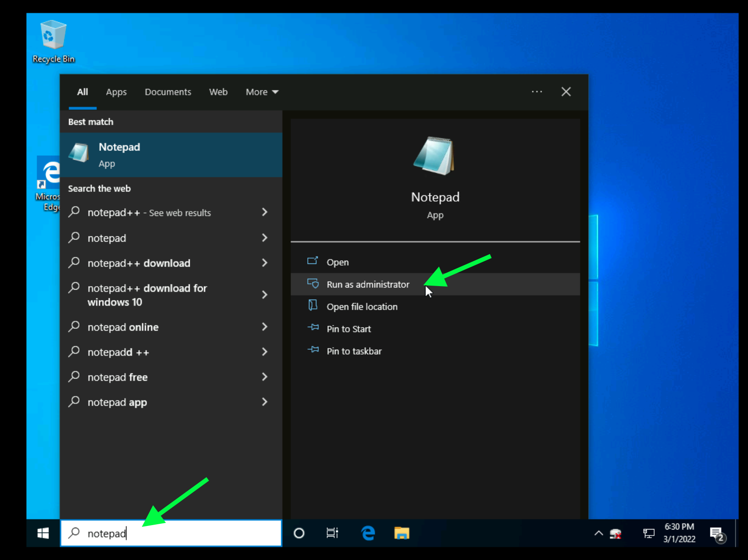Open the clock showing 6:30 PM
The height and width of the screenshot is (560, 748).
click(x=679, y=533)
